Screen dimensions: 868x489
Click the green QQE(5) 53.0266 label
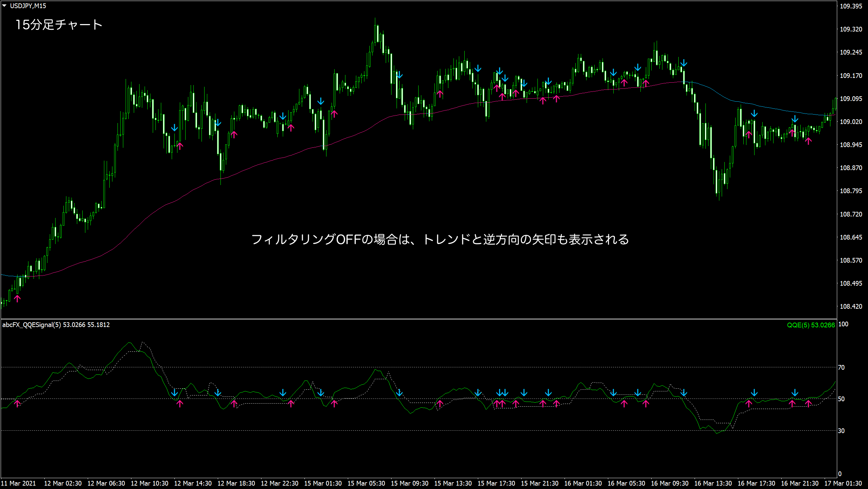tap(811, 325)
